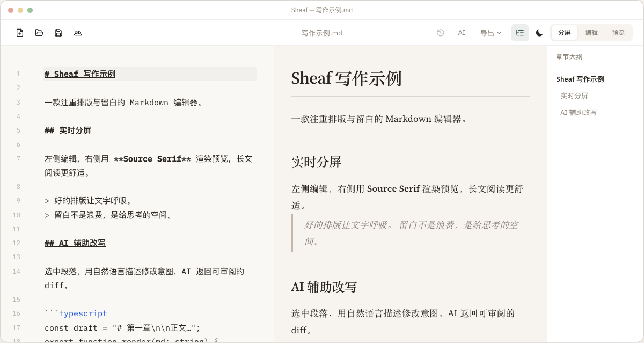The height and width of the screenshot is (343, 644).
Task: Click the find and replace 'ab' icon
Action: click(x=78, y=33)
